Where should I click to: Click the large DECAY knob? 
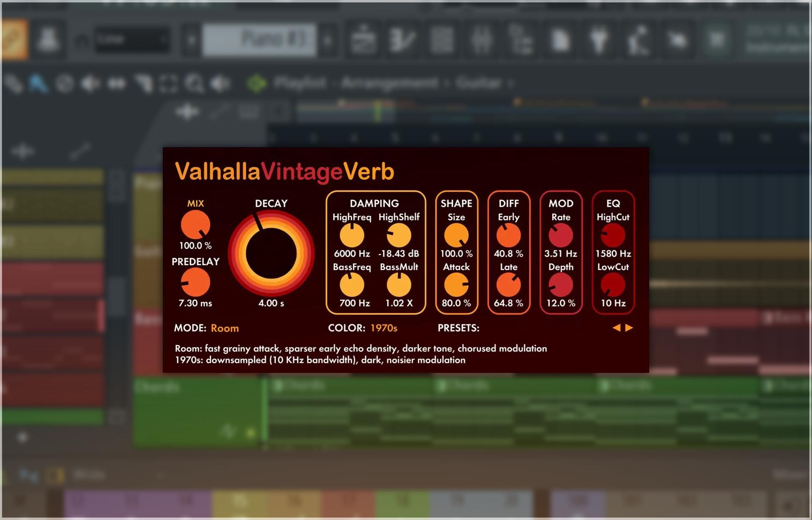[271, 254]
